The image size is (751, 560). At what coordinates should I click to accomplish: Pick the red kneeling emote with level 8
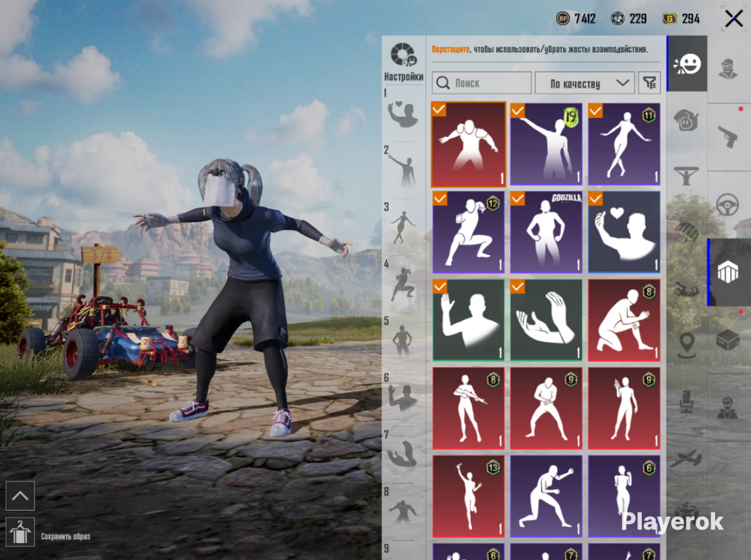click(x=624, y=320)
